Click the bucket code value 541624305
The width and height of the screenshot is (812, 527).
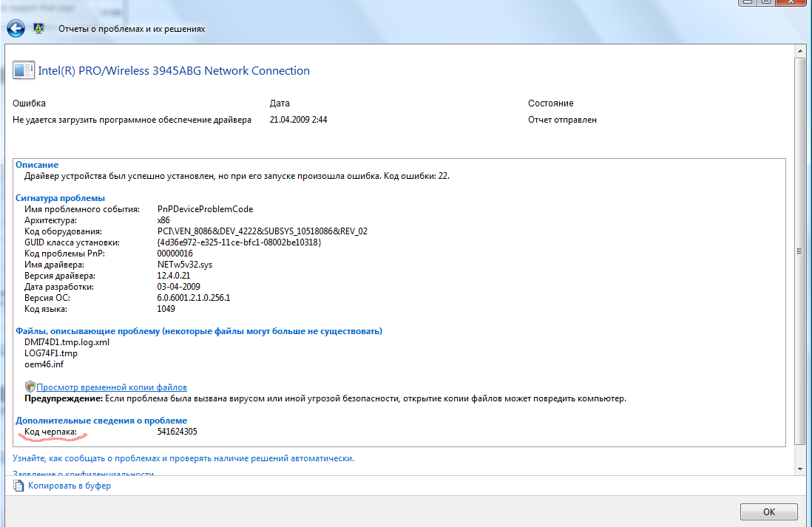[177, 432]
